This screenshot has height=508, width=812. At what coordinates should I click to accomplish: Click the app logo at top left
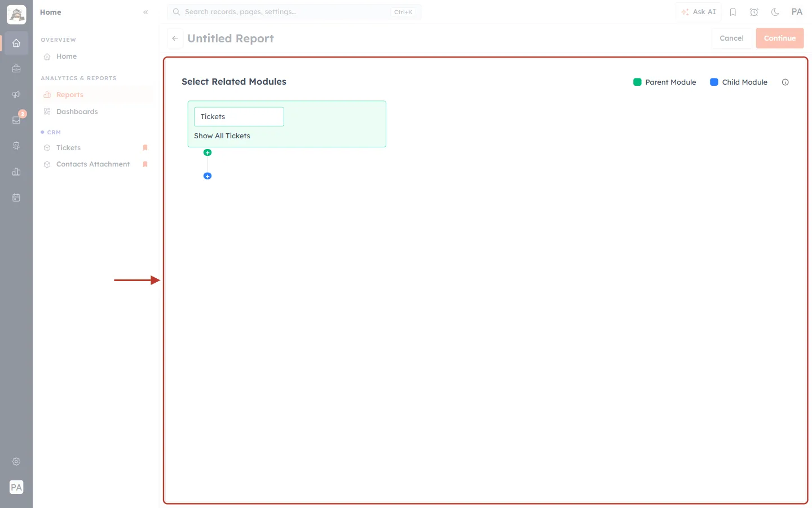(16, 15)
